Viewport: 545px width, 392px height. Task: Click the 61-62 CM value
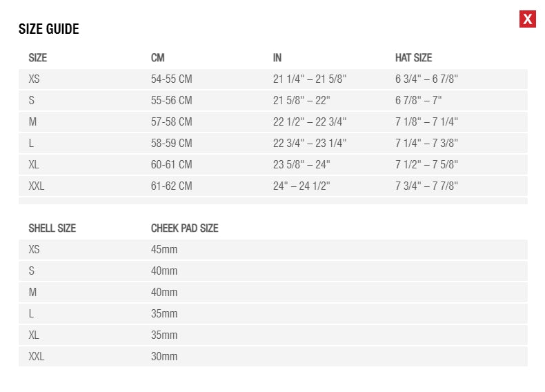pyautogui.click(x=171, y=186)
